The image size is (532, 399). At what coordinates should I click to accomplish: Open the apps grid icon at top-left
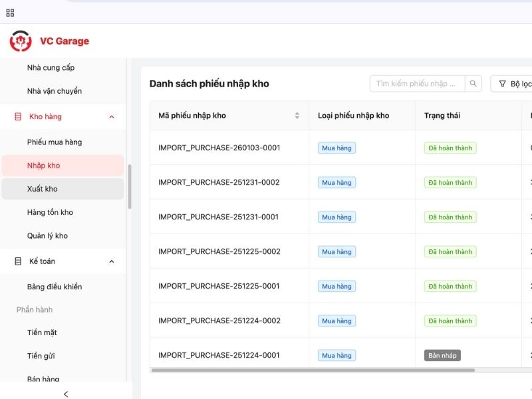point(10,13)
